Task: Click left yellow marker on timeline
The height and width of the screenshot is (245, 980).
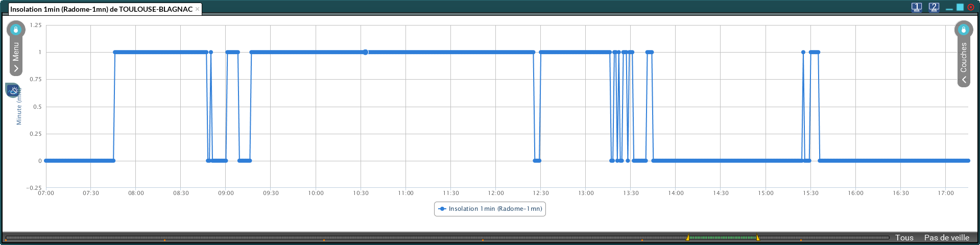Action: [x=688, y=238]
